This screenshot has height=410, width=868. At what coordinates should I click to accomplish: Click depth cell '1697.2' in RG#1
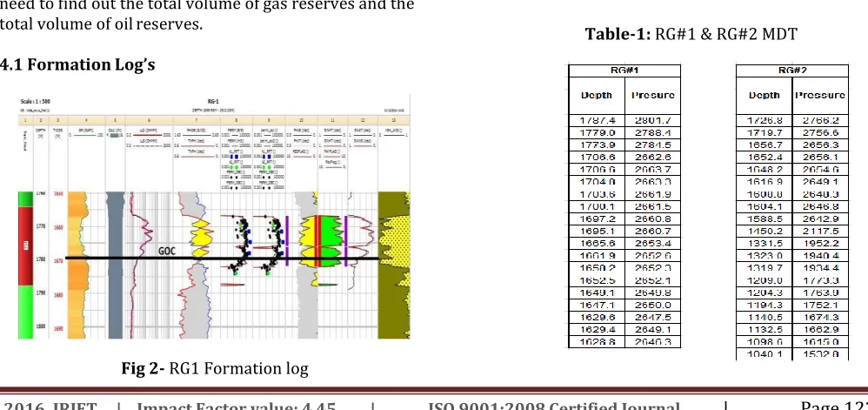[x=597, y=218]
